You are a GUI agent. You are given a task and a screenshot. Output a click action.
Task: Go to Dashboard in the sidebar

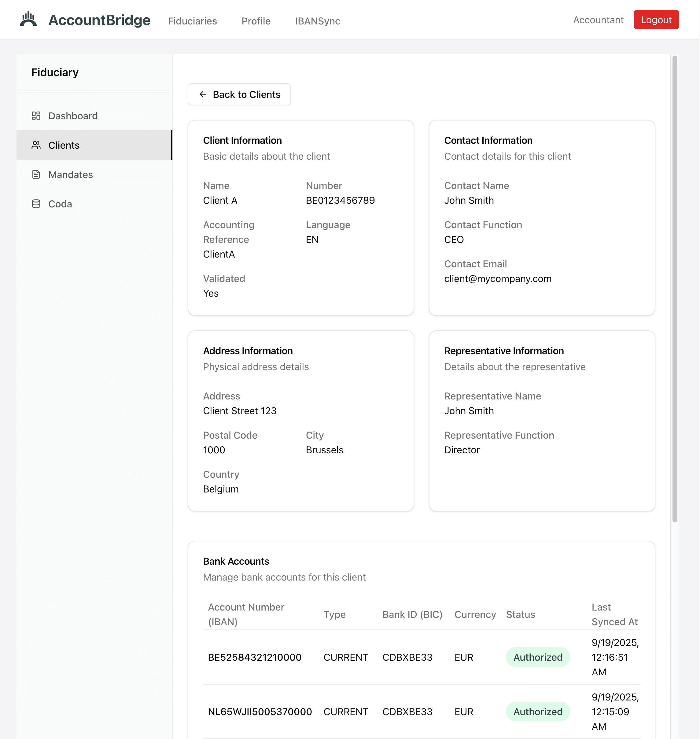click(94, 116)
